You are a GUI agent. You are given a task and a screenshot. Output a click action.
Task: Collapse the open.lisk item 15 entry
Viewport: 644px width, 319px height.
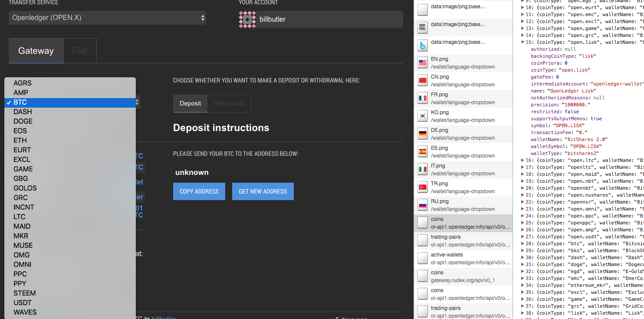coord(522,42)
